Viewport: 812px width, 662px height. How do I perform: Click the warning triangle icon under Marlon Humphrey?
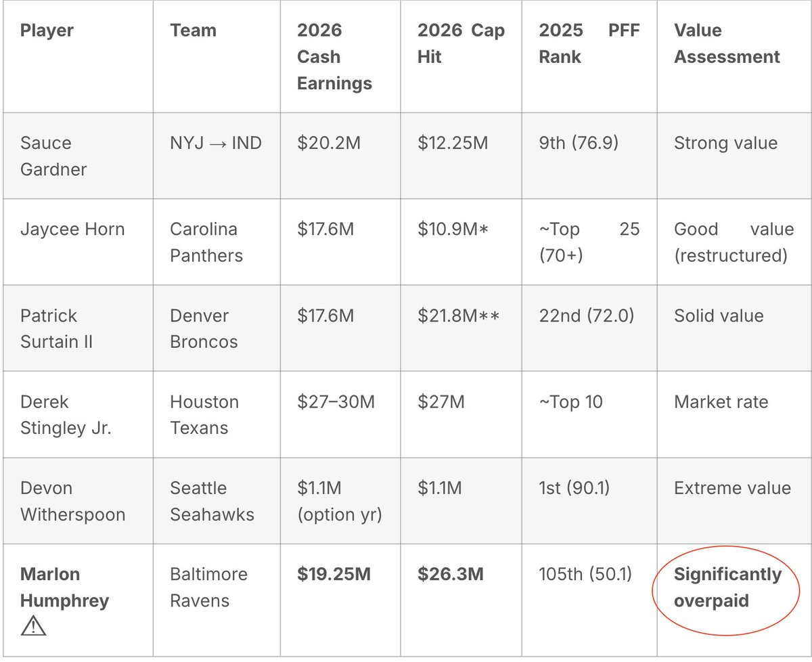pyautogui.click(x=33, y=627)
